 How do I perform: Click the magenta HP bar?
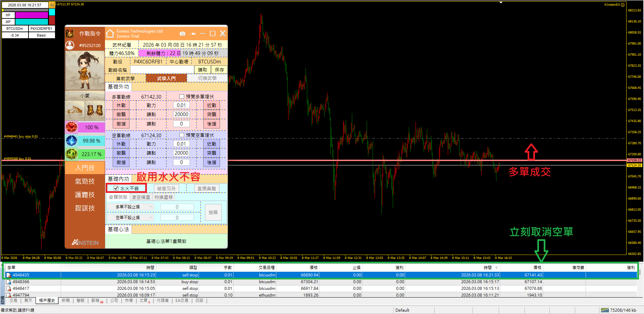pos(32,15)
